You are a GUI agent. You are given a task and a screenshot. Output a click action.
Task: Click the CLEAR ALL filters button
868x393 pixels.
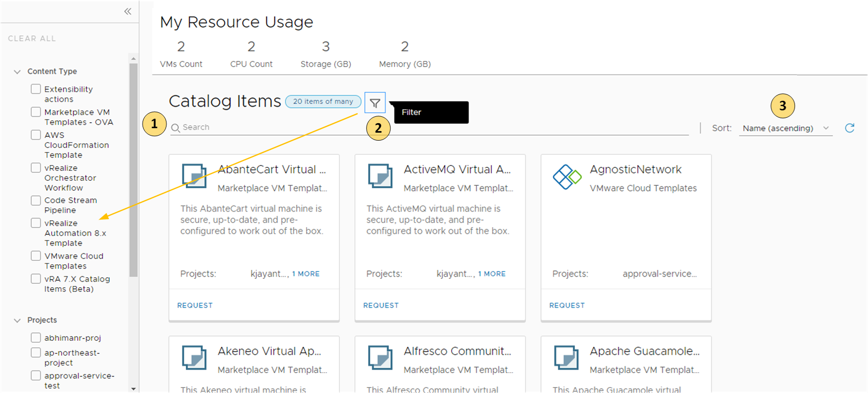click(x=32, y=38)
